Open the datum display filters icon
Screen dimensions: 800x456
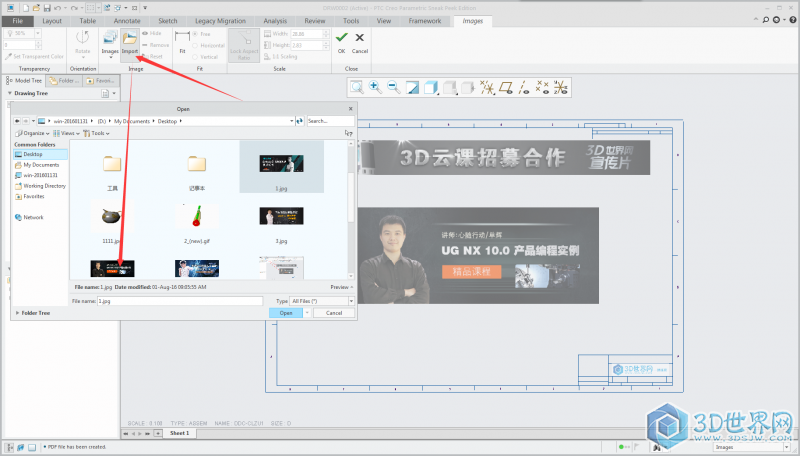point(487,88)
